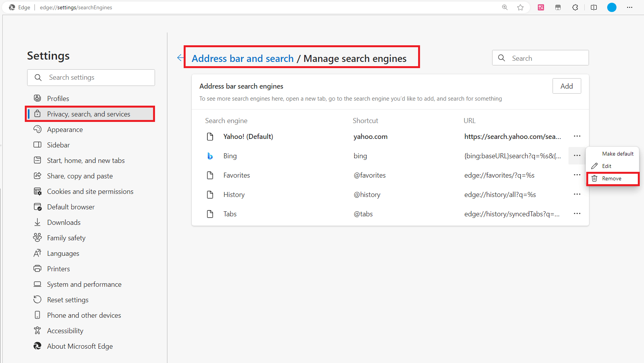Click the Bing baseURL search URL text
The image size is (644, 363).
[513, 156]
